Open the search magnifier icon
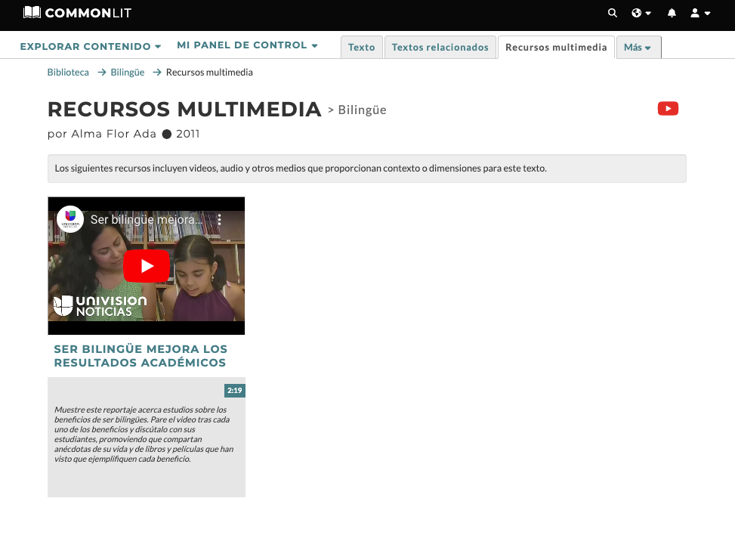This screenshot has height=560, width=735. coord(612,13)
